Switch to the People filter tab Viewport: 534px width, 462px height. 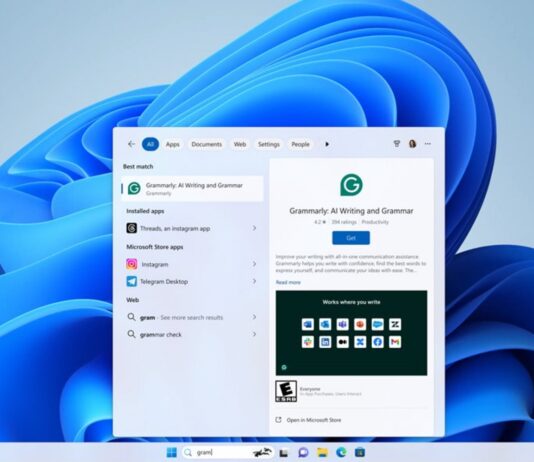(x=300, y=144)
